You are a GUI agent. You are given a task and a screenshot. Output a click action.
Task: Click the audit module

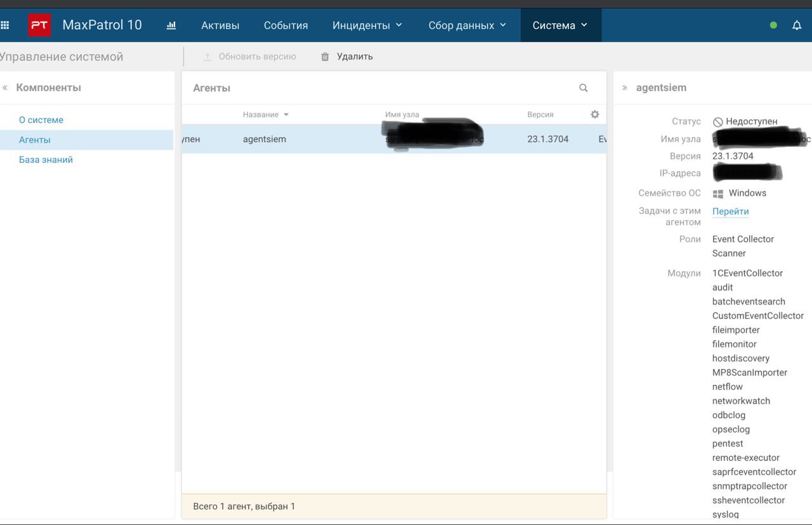tap(723, 287)
